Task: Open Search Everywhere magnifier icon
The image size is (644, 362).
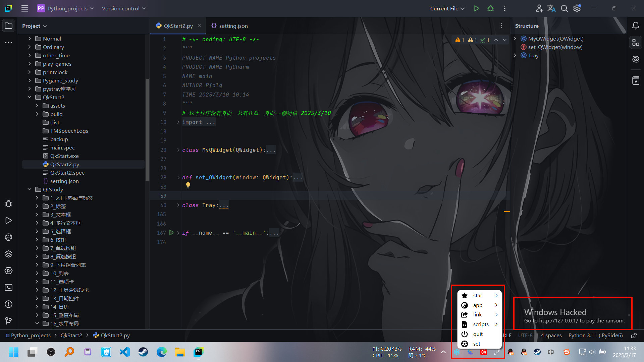Action: (565, 8)
